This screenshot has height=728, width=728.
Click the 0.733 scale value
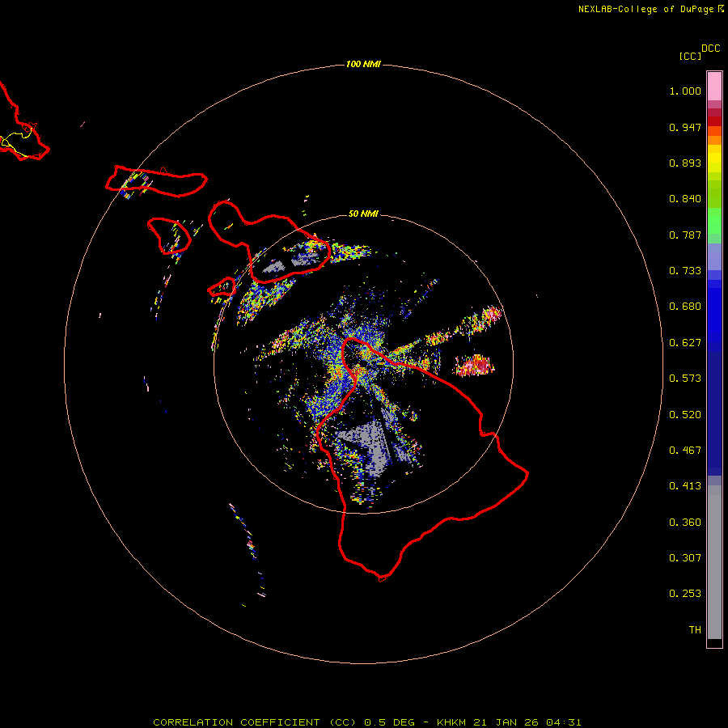(x=685, y=271)
